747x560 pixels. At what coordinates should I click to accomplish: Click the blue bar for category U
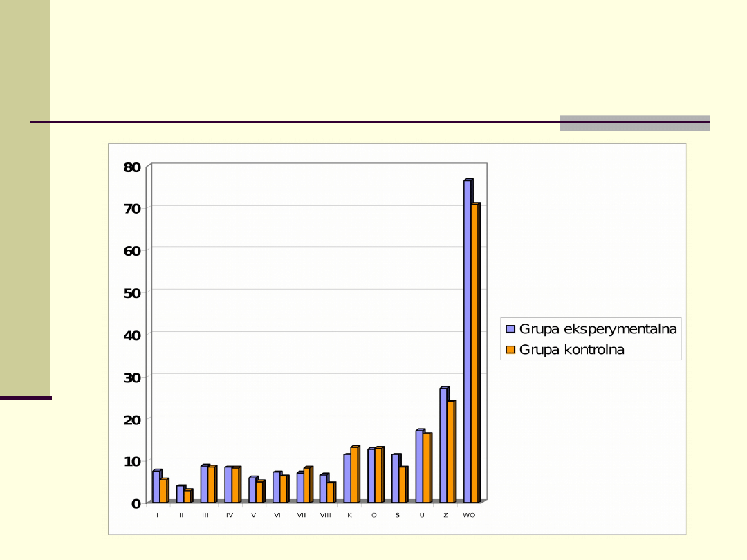pyautogui.click(x=419, y=466)
